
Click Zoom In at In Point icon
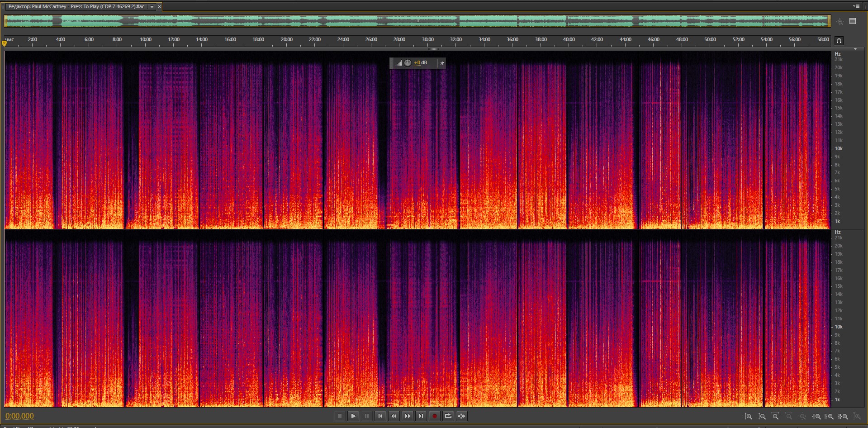tap(816, 416)
